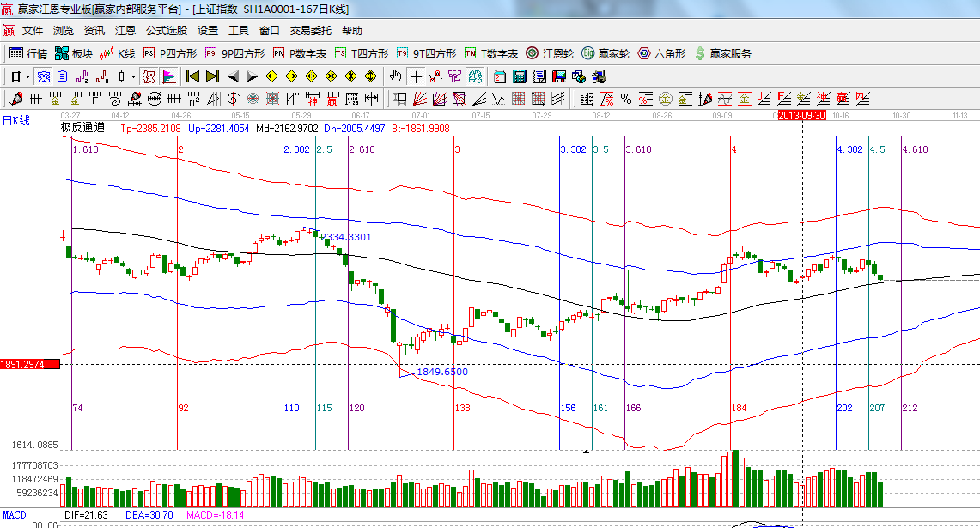Open the 江恩 menu
This screenshot has height=528, width=980.
(x=125, y=30)
